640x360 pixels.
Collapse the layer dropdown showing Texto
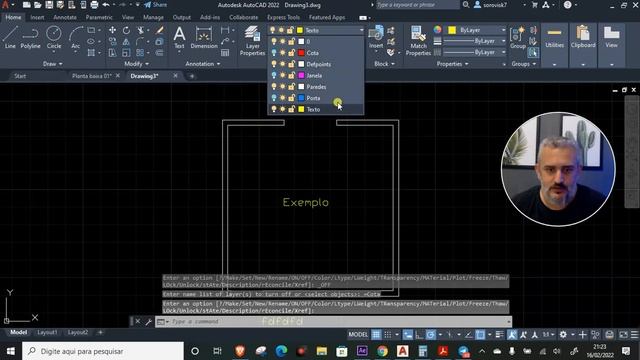pyautogui.click(x=361, y=30)
